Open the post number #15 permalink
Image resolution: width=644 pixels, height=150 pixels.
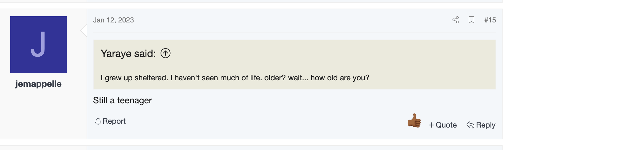490,20
